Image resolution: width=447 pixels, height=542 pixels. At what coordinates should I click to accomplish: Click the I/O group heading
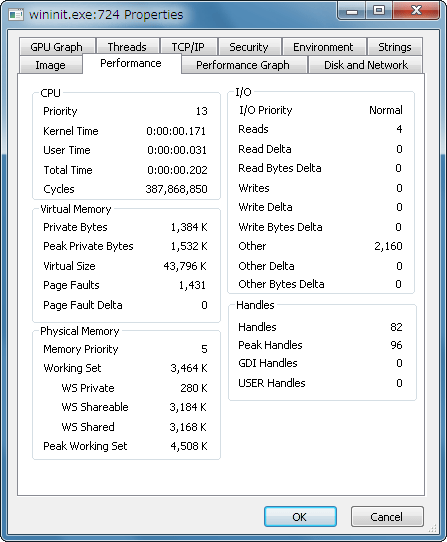point(243,92)
